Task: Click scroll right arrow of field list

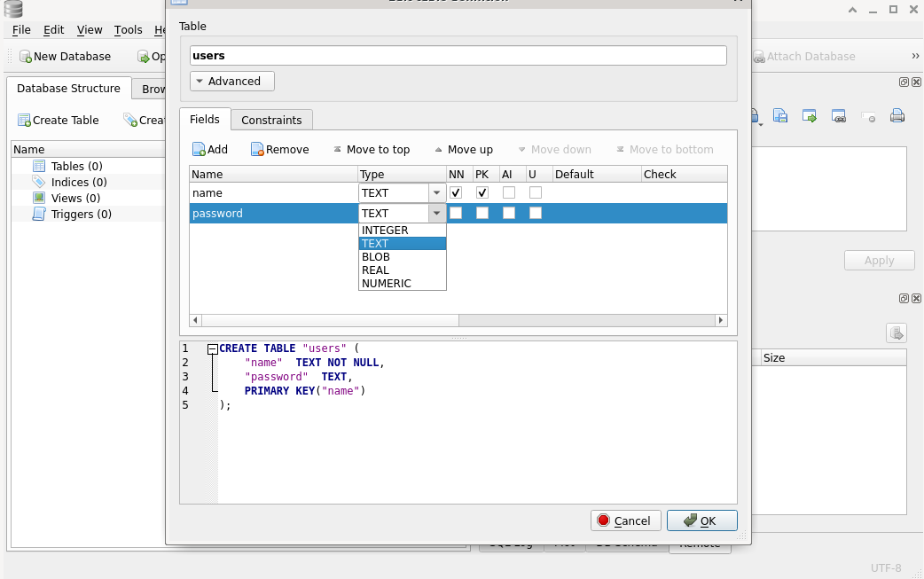Action: 721,320
